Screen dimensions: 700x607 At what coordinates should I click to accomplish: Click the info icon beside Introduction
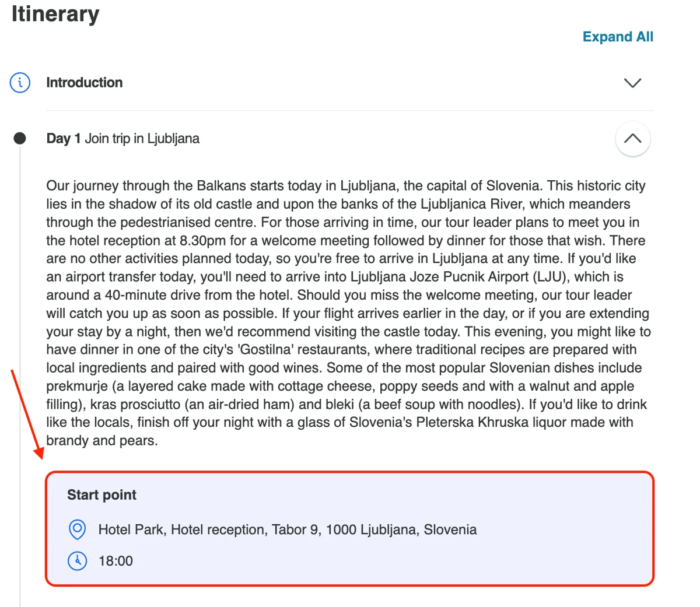pos(20,82)
